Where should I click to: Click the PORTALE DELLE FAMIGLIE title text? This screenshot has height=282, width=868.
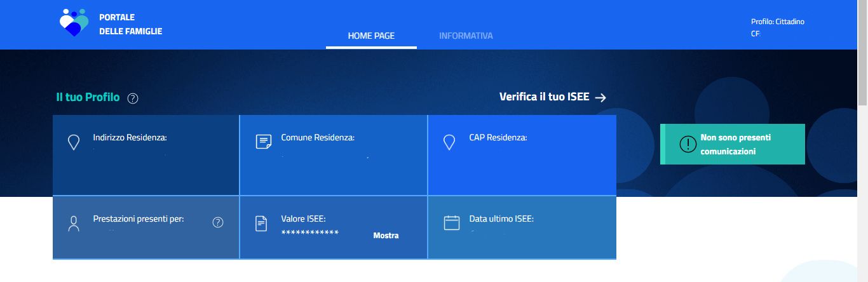click(x=131, y=24)
